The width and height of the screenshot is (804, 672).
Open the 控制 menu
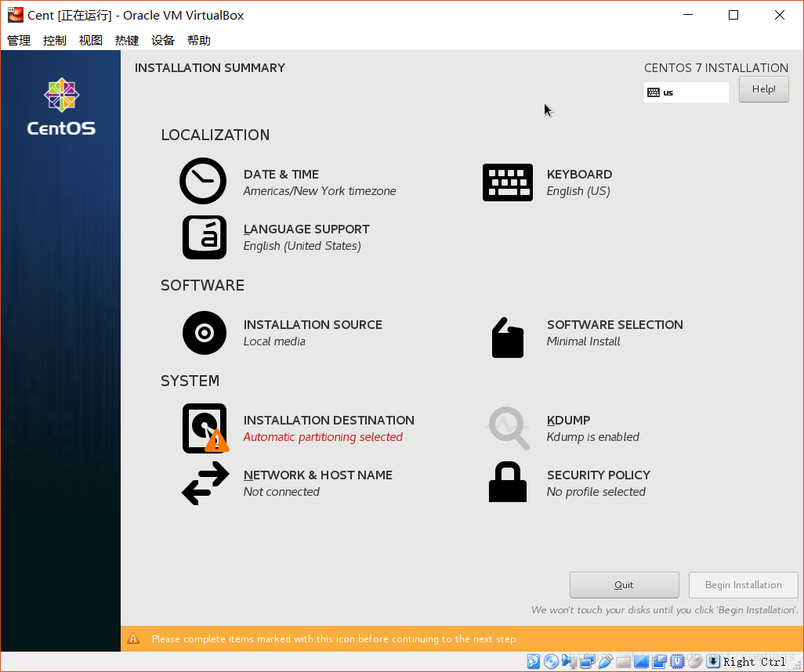point(55,41)
